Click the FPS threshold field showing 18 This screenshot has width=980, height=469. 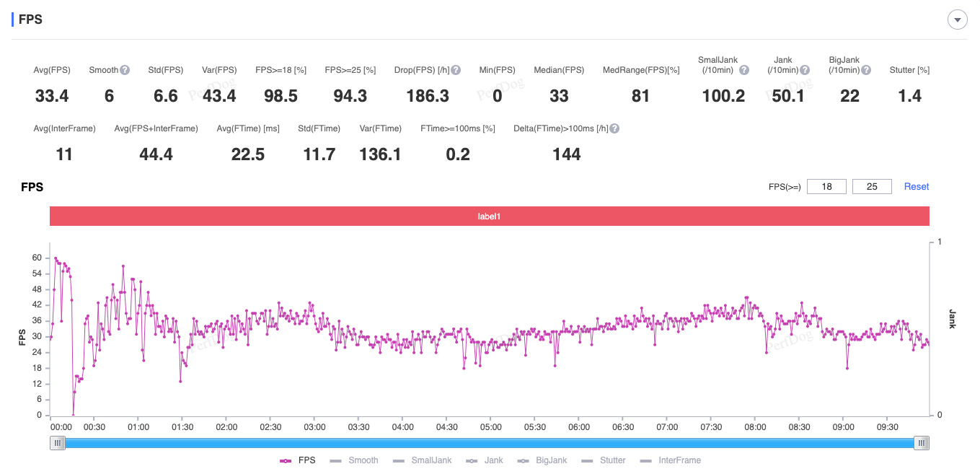(x=826, y=187)
